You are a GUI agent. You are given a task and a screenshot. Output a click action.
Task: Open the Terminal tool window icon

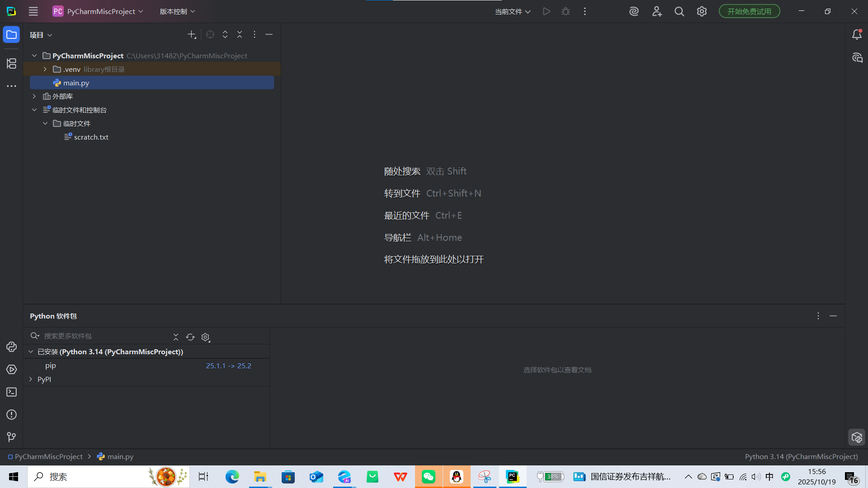point(11,392)
